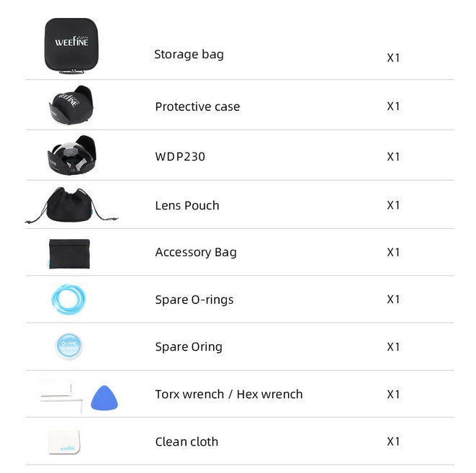Viewport: 476px width, 473px height.
Task: Select the black accessory bag image
Action: pyautogui.click(x=69, y=253)
